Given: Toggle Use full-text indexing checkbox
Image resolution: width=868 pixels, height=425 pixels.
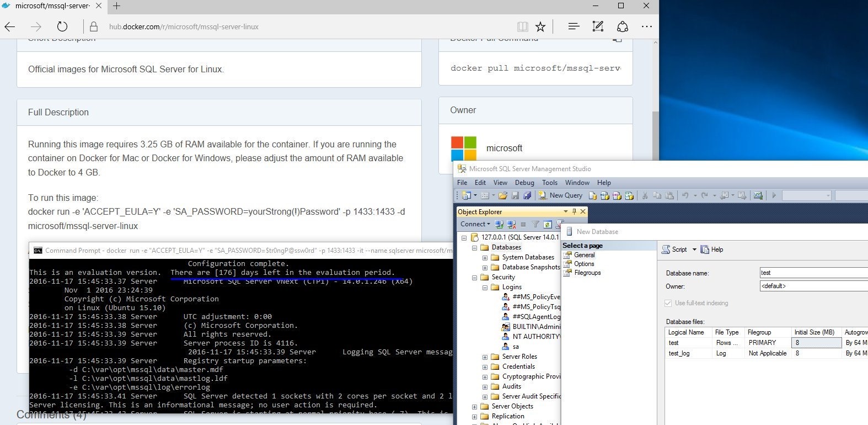Looking at the screenshot, I should tap(668, 303).
